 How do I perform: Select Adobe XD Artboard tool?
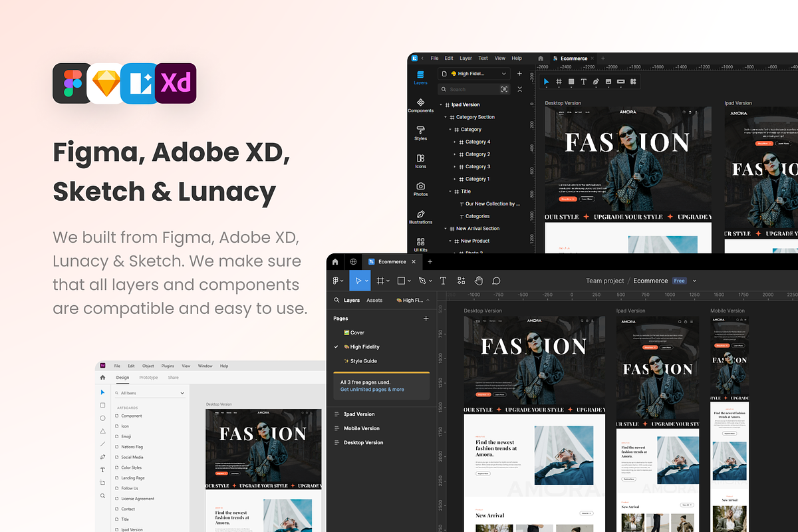click(102, 483)
